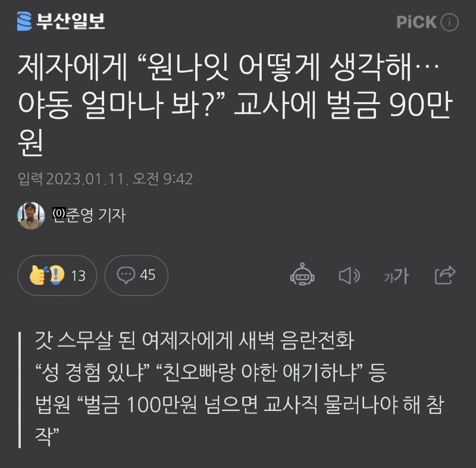This screenshot has width=476, height=468.
Task: Open the 가가 font size control
Action: coord(396,276)
